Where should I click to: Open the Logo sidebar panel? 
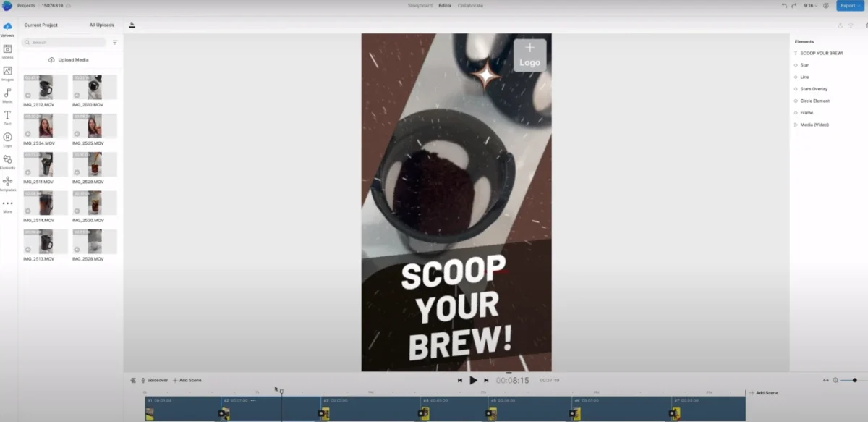7,140
